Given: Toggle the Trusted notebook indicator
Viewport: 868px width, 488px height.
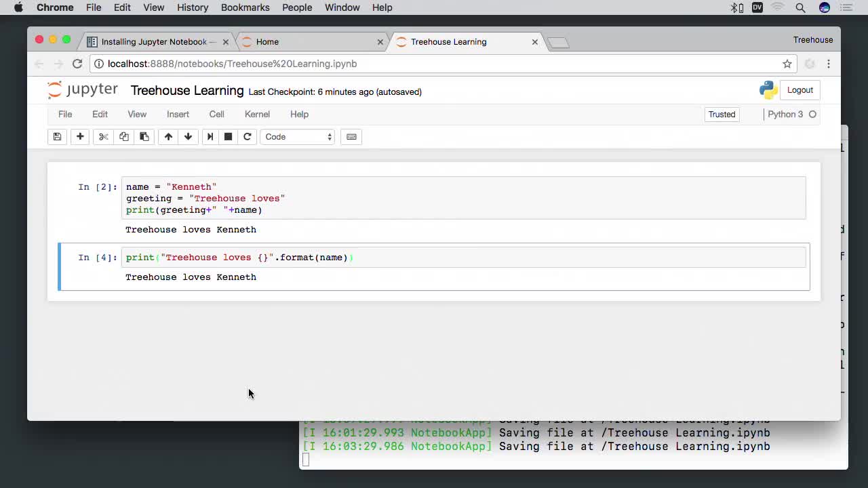Looking at the screenshot, I should pos(722,115).
